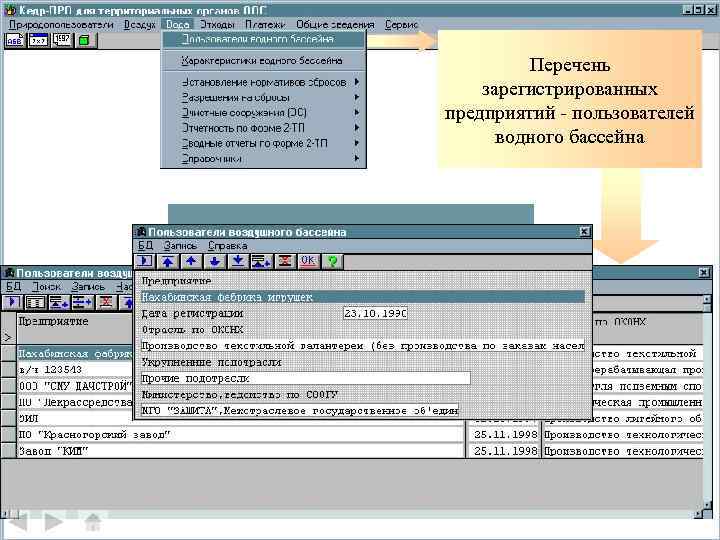Click the green cube toolbar icon
720x540 pixels.
click(84, 40)
